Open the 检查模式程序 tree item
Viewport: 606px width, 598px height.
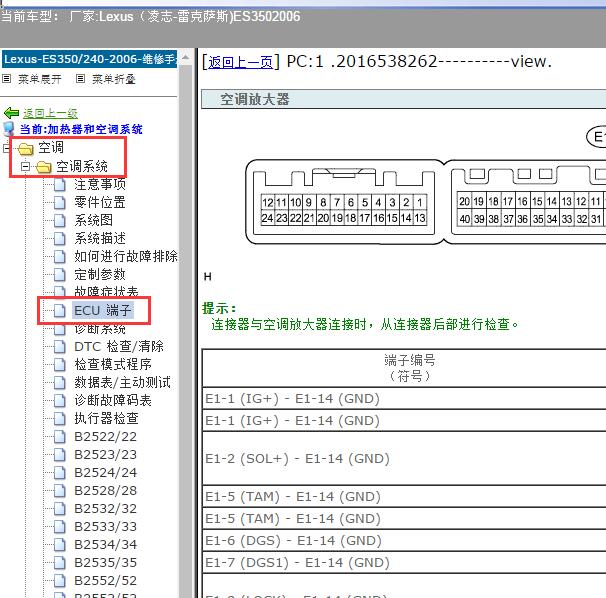(x=113, y=364)
